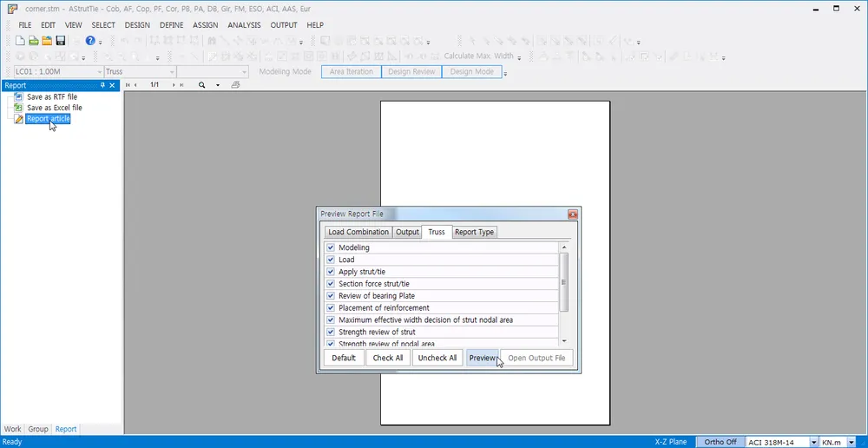Close the Report panel with X icon
Viewport: 868px width, 448px height.
point(112,85)
